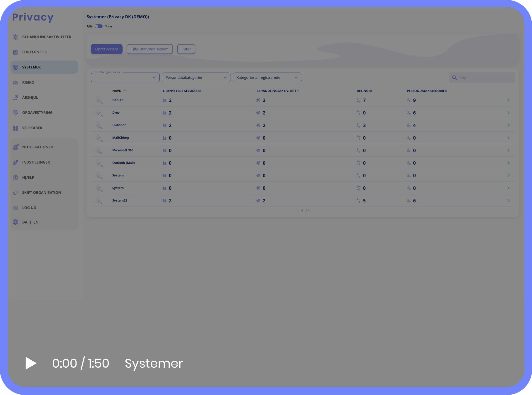The width and height of the screenshot is (532, 395).
Task: Click the "1 - 9 af 9" pagination text
Action: [303, 211]
